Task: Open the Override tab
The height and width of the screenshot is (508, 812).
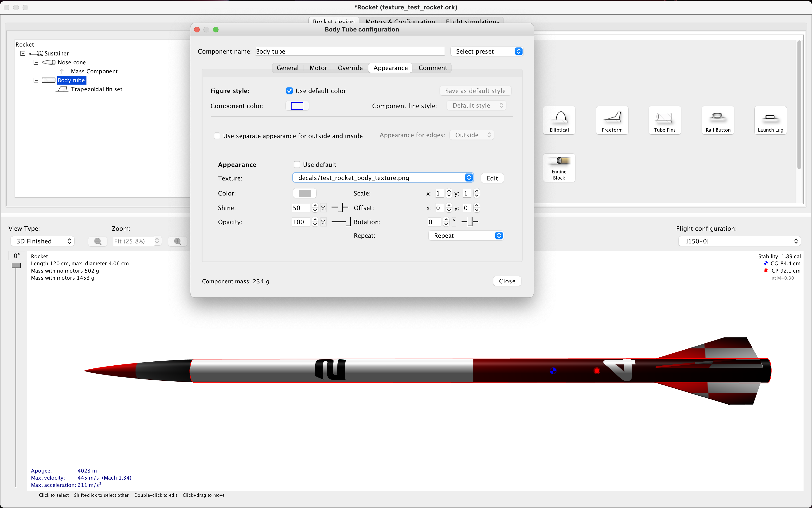Action: (x=350, y=67)
